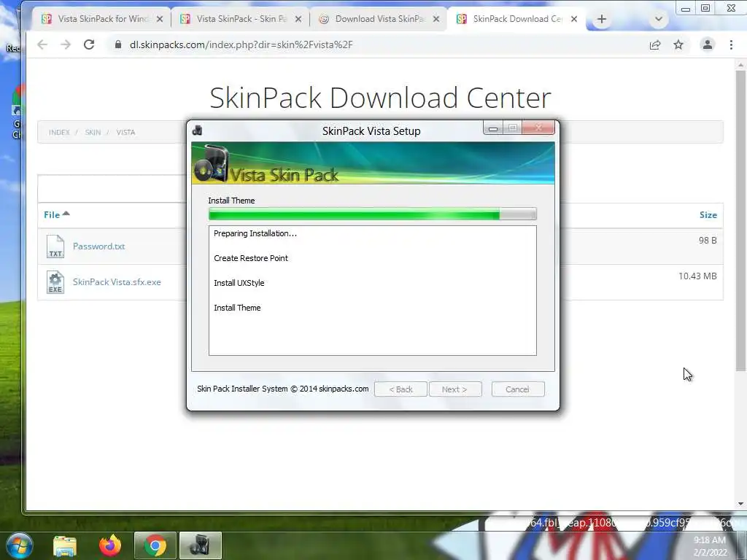
Task: Click the TXT file icon
Action: tap(55, 246)
